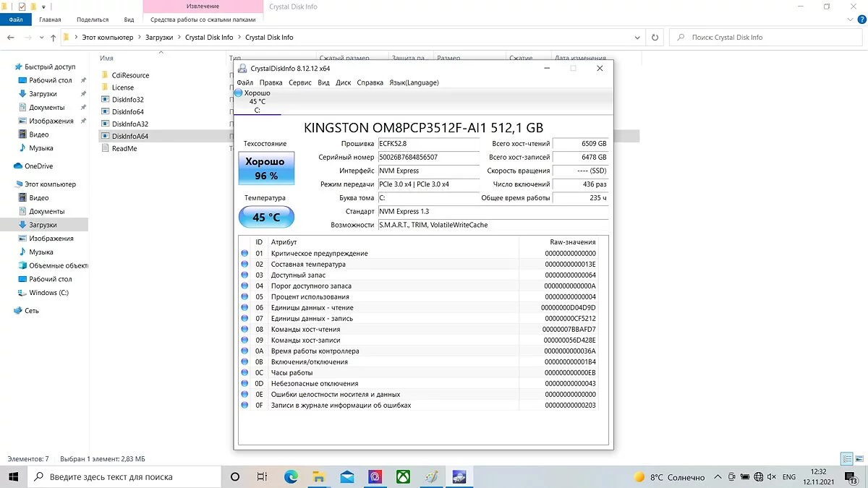Expand the recent locations dropdown arrow

click(x=42, y=38)
